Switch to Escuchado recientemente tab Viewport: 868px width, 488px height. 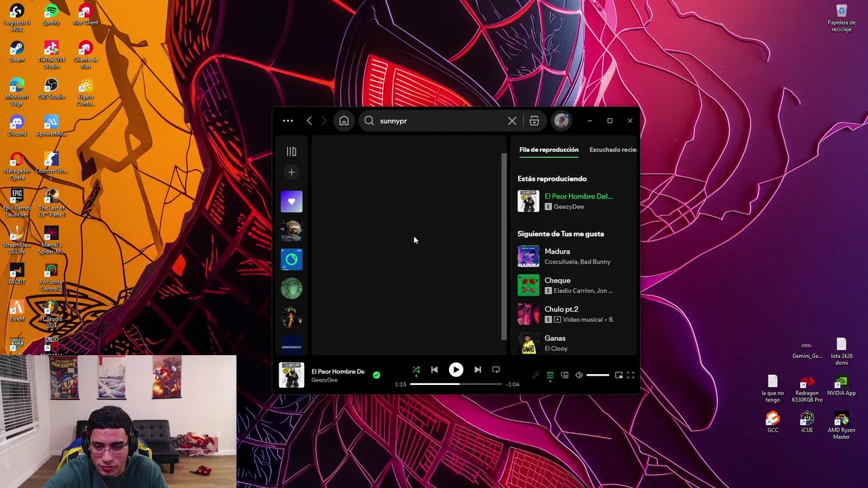pos(613,150)
